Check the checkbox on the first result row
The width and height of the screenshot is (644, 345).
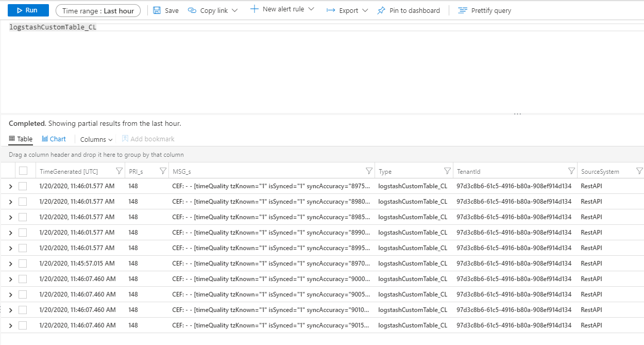point(23,186)
